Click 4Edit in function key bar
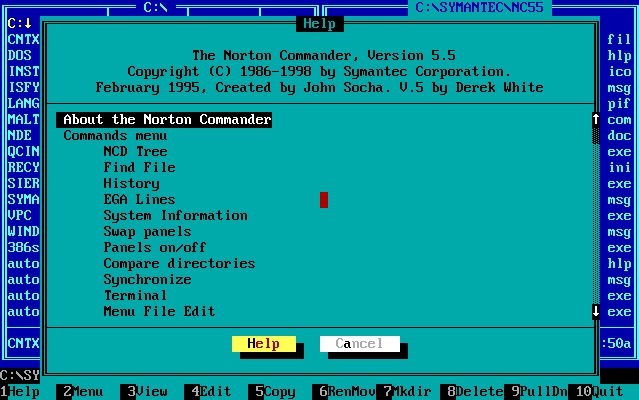 point(207,392)
